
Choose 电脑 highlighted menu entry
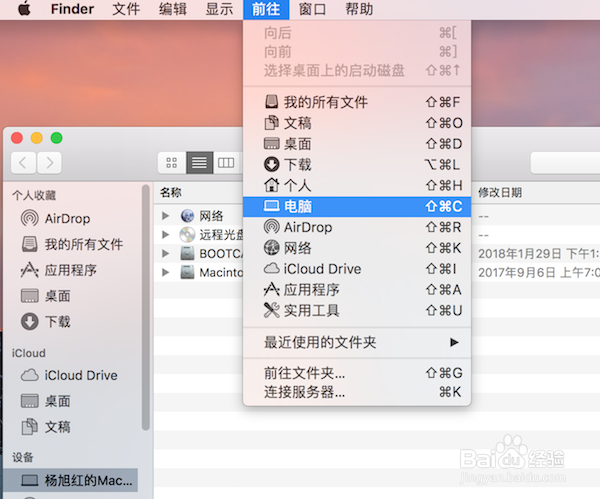tap(357, 207)
